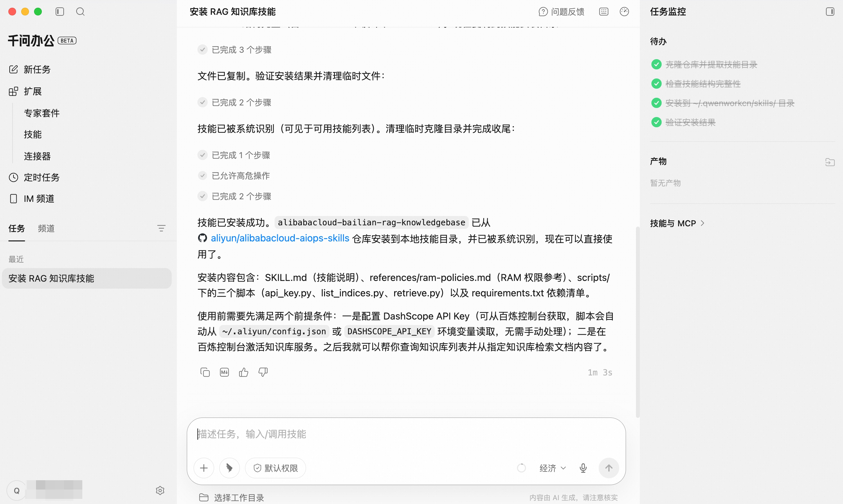Switch to the 频道 tab
The image size is (843, 504).
click(x=46, y=228)
